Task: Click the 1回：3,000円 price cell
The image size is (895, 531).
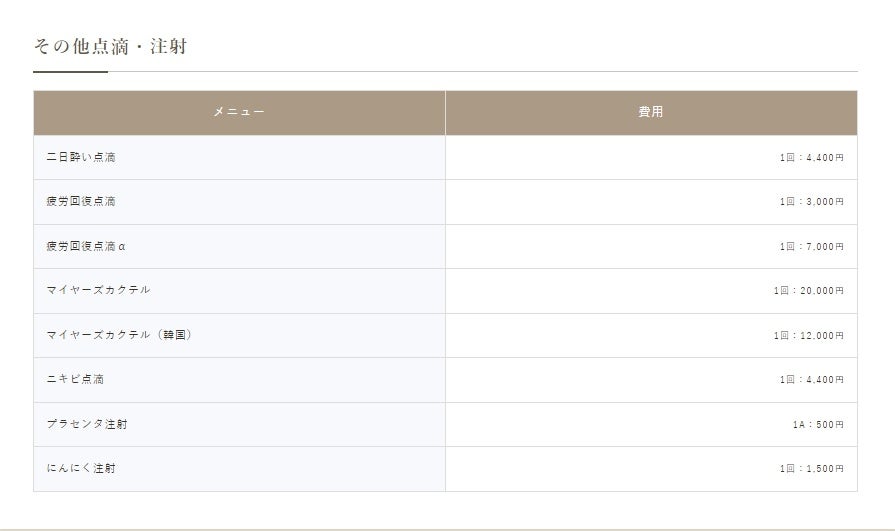Action: click(x=812, y=202)
